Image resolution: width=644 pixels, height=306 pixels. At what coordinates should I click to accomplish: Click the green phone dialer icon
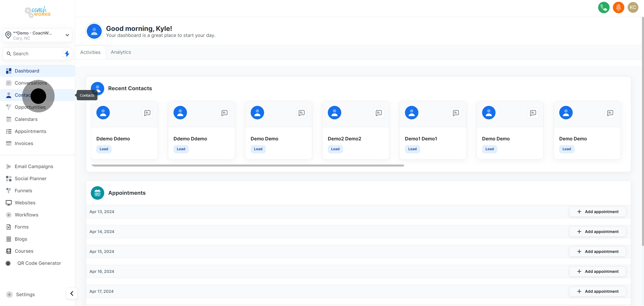tap(604, 8)
